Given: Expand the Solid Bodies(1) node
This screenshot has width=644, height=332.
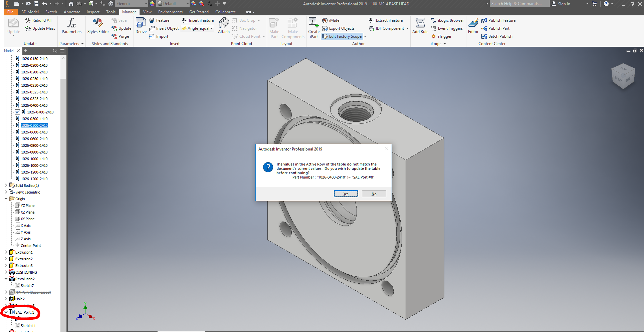Looking at the screenshot, I should 6,185.
